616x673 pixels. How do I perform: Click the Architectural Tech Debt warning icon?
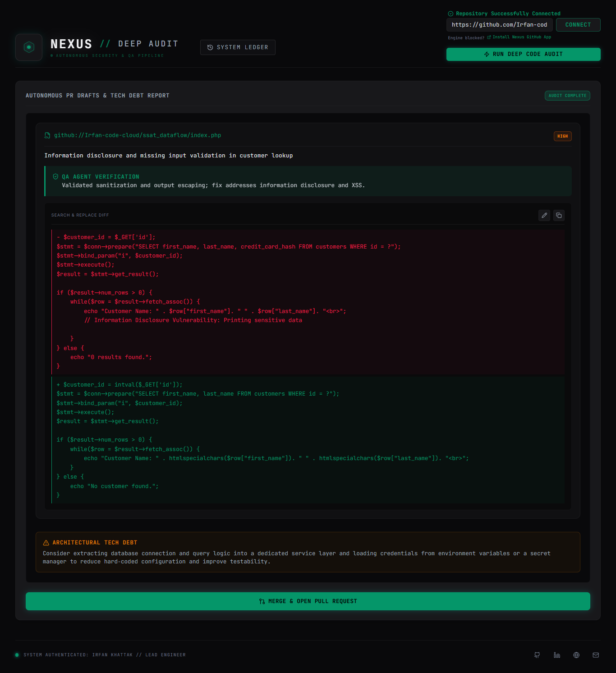tap(46, 543)
